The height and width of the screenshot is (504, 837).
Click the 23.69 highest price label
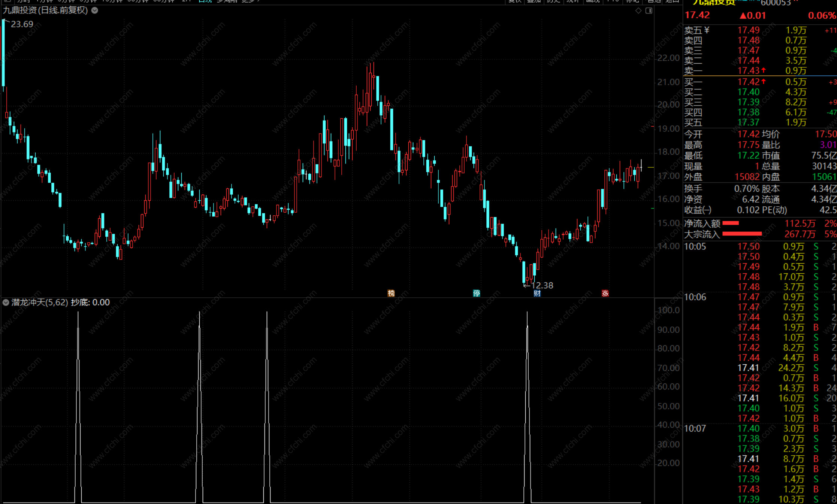coord(22,24)
